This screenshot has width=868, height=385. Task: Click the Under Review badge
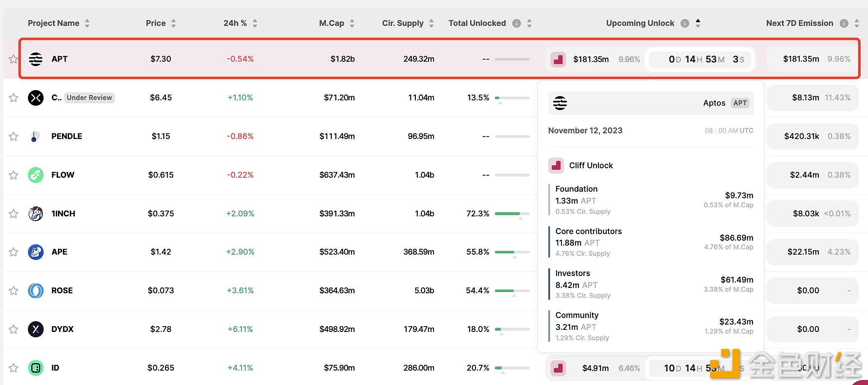tap(89, 98)
